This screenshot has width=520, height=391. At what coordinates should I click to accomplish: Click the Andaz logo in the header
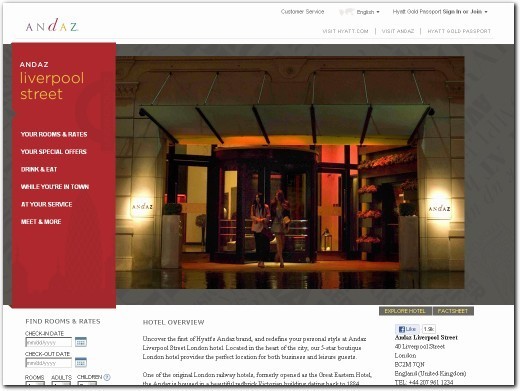pyautogui.click(x=52, y=25)
